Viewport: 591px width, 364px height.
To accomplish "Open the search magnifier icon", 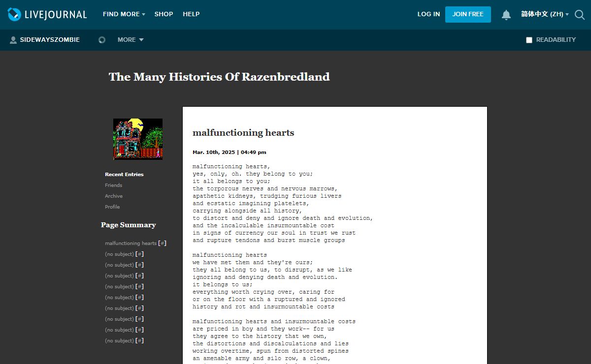I will [x=580, y=15].
